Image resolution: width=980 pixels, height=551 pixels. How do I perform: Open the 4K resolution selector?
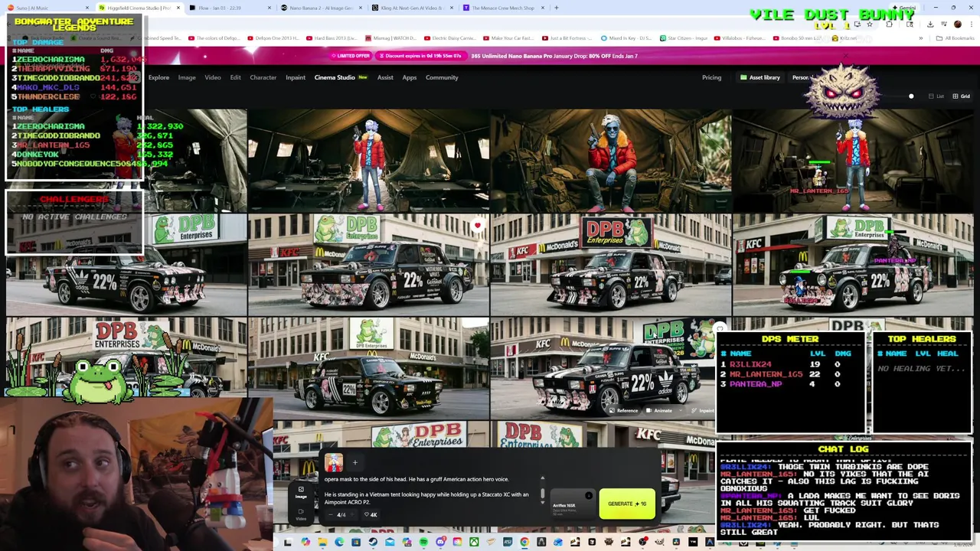(x=371, y=515)
